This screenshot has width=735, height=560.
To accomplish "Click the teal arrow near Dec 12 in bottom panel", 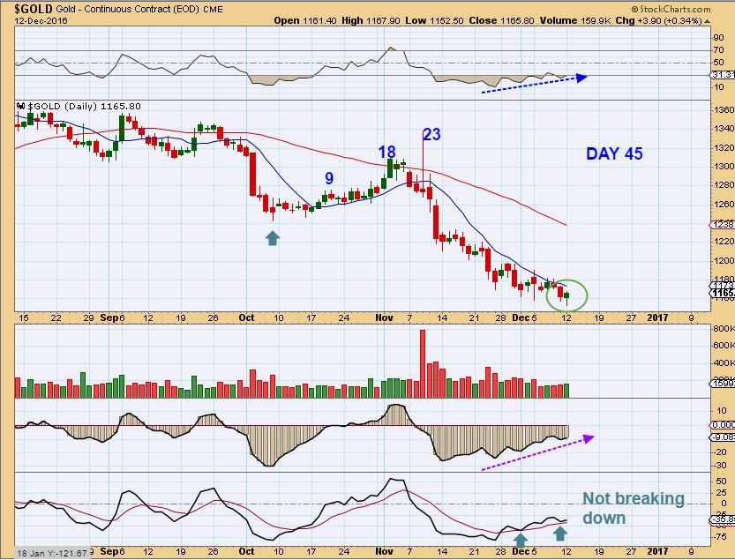I will click(559, 533).
